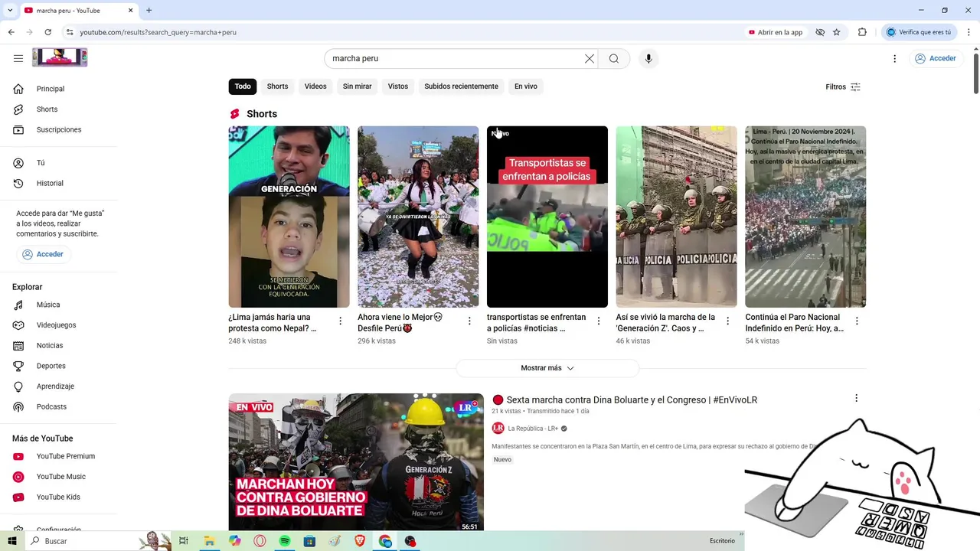Bookmark the page with the star icon
Image resolution: width=980 pixels, height=551 pixels.
point(837,32)
